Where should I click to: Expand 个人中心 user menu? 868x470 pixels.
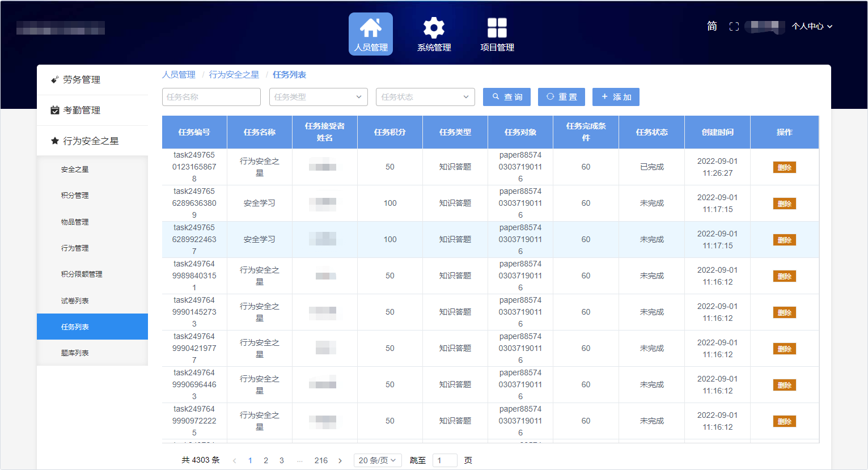[x=811, y=26]
